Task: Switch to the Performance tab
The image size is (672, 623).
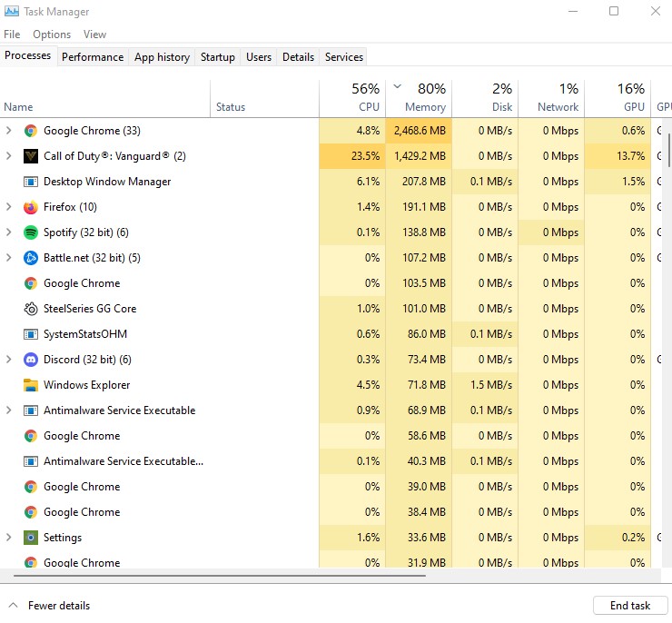Action: tap(93, 57)
